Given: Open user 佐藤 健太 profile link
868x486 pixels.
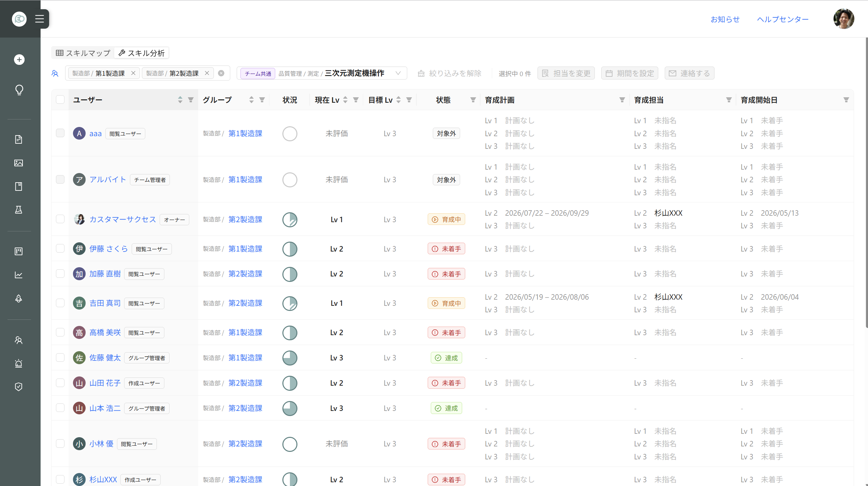Looking at the screenshot, I should coord(105,358).
